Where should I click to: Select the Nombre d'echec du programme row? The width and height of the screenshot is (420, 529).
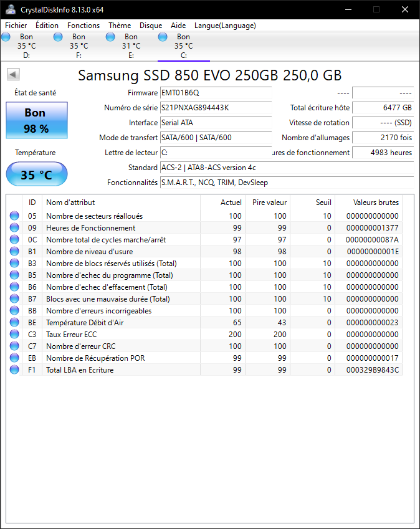(x=204, y=275)
